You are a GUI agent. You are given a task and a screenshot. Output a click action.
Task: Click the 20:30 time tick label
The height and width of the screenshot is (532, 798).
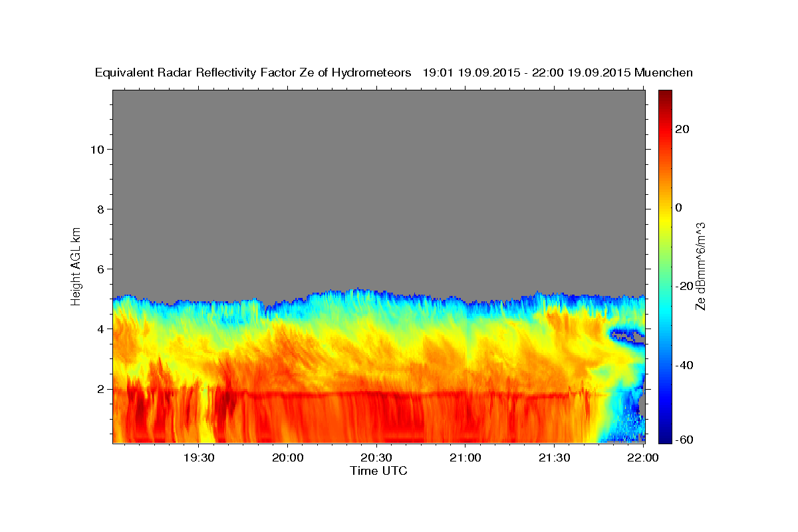(x=376, y=458)
